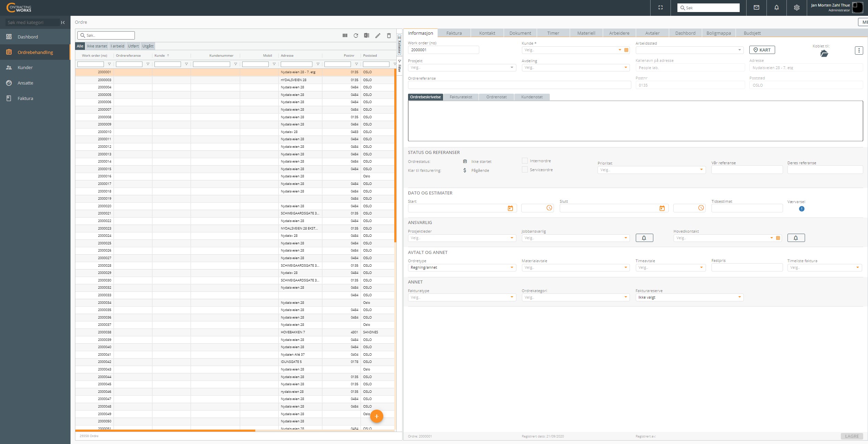868x444 pixels.
Task: Open the column chooser icon
Action: tap(345, 35)
